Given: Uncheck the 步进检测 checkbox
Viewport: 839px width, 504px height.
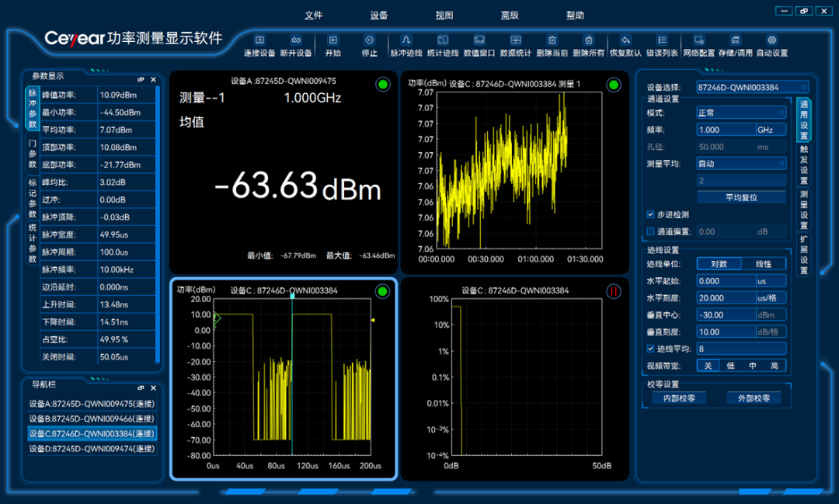Looking at the screenshot, I should (x=651, y=214).
